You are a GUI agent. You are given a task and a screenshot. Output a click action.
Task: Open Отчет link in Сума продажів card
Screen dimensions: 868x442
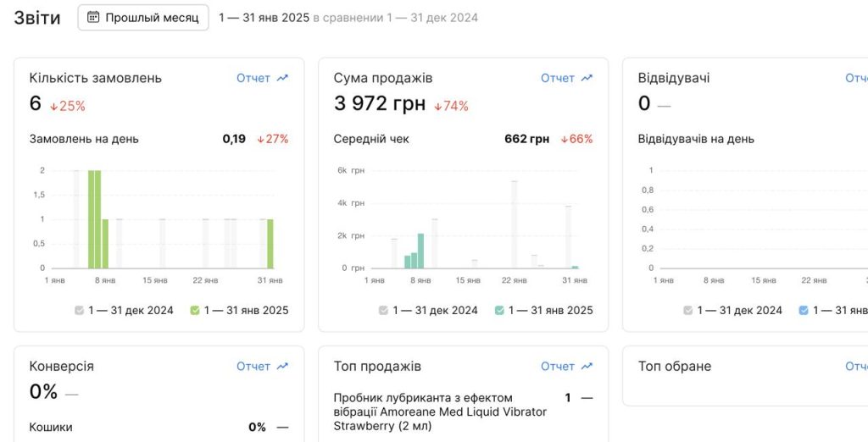tap(558, 78)
